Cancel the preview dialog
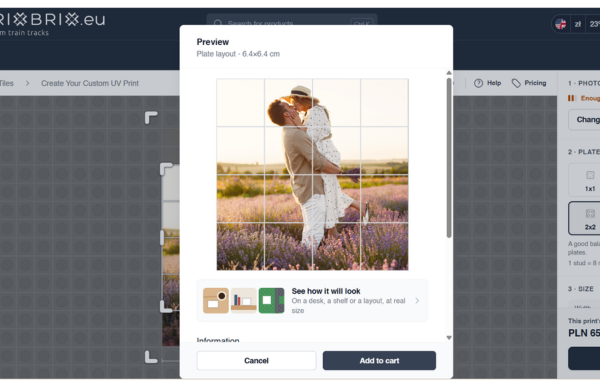 pyautogui.click(x=256, y=360)
